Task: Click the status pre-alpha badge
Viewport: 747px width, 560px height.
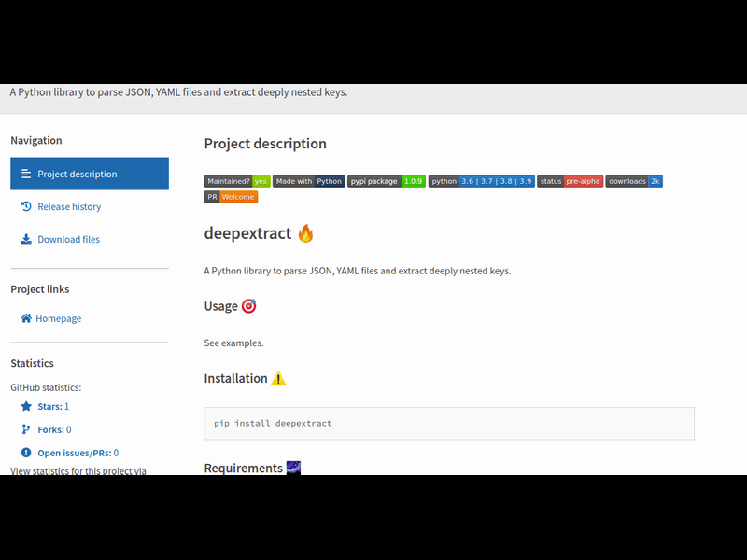Action: (570, 181)
